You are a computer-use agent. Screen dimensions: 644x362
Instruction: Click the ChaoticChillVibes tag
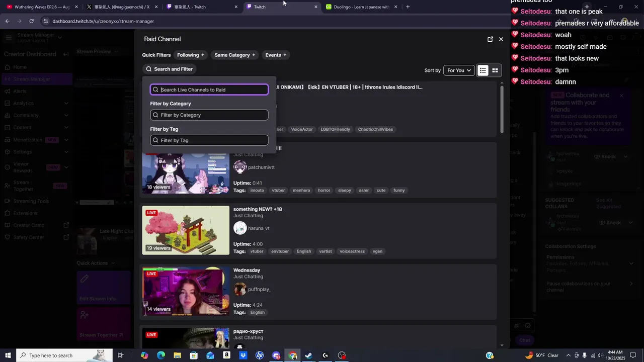pos(375,129)
